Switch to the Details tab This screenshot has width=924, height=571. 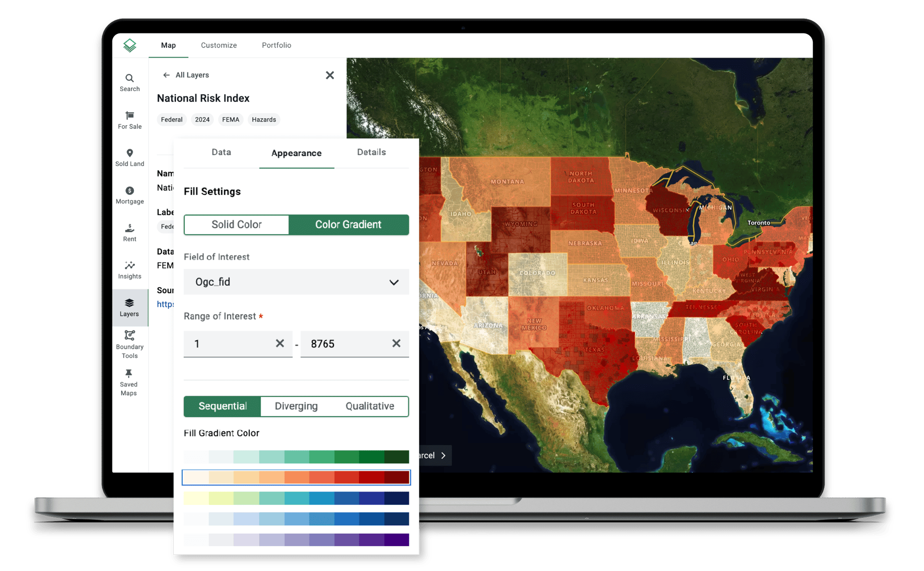click(x=371, y=152)
